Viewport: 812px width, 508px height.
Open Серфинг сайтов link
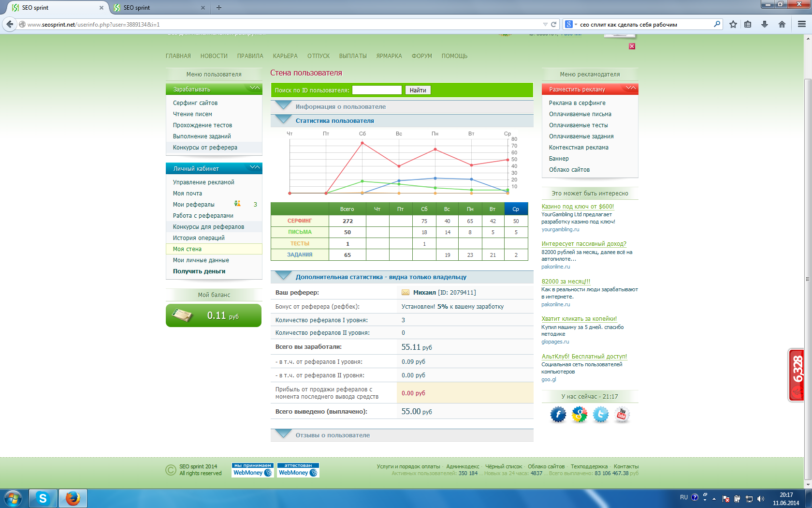(195, 103)
